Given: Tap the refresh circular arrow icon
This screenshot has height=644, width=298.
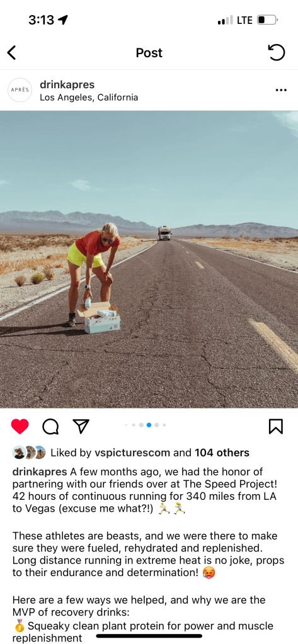Looking at the screenshot, I should [x=276, y=53].
